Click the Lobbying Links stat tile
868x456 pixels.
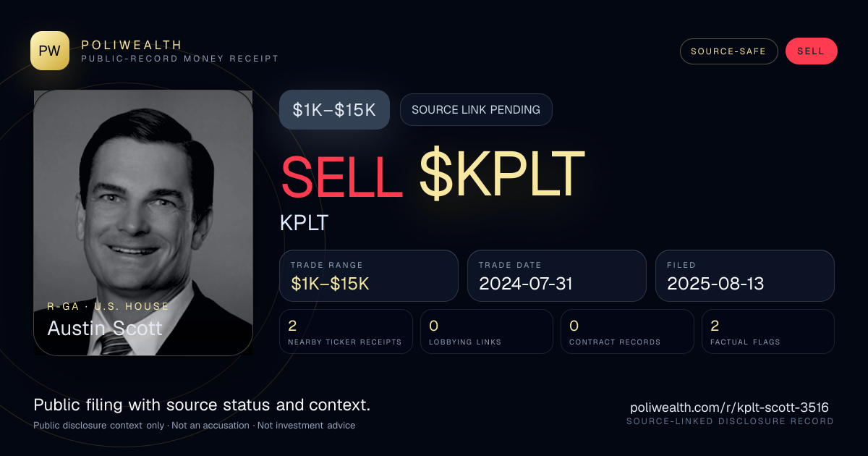tap(487, 332)
